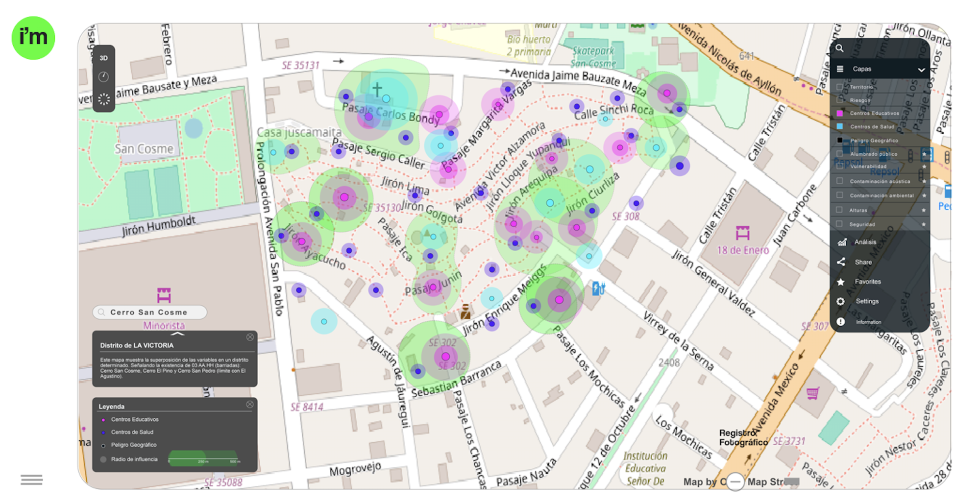The image size is (980, 504).
Task: Click the green i'm logo
Action: [33, 38]
